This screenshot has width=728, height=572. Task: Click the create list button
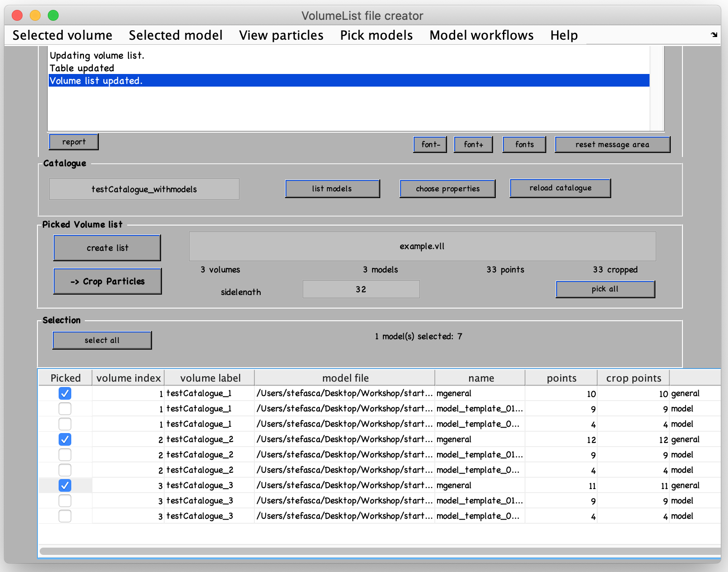click(107, 248)
